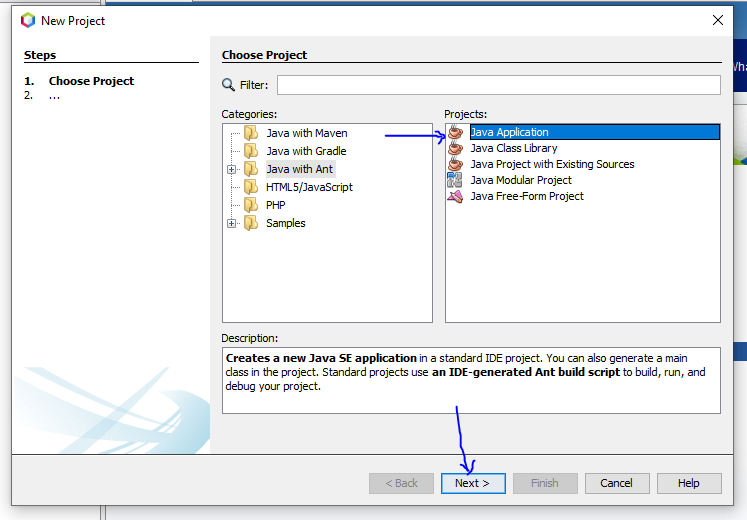The height and width of the screenshot is (520, 747).
Task: Expand the Samples category node
Action: [232, 223]
